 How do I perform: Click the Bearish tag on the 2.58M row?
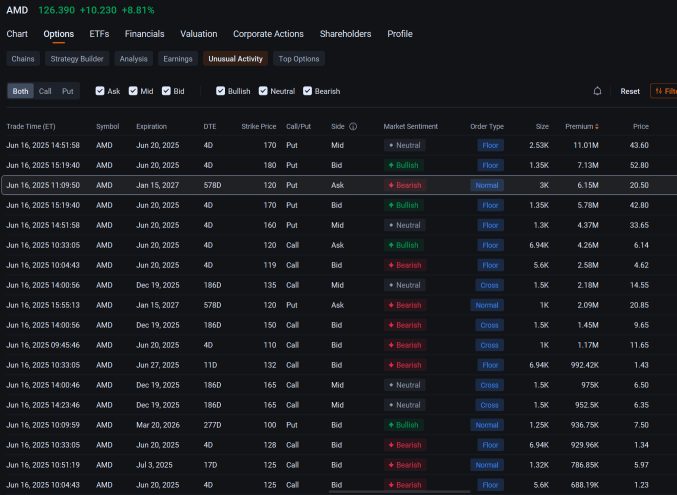[405, 265]
